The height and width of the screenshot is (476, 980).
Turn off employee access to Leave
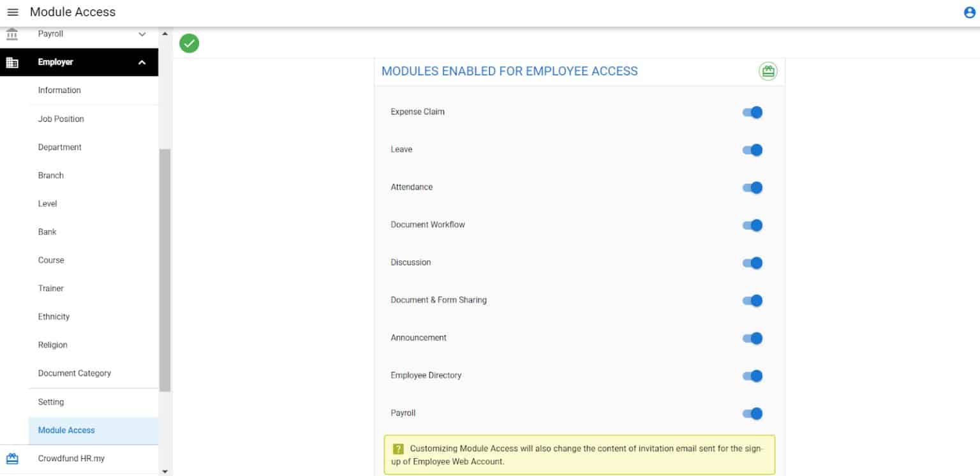pos(752,149)
